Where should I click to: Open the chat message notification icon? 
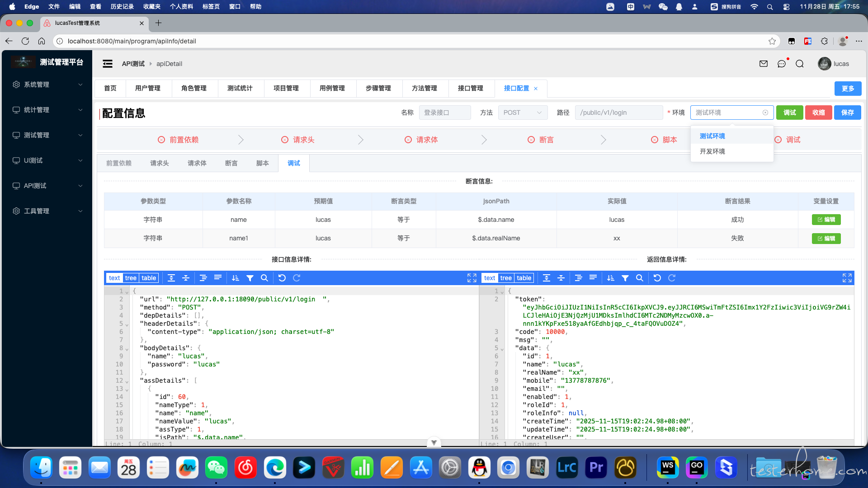coord(782,64)
